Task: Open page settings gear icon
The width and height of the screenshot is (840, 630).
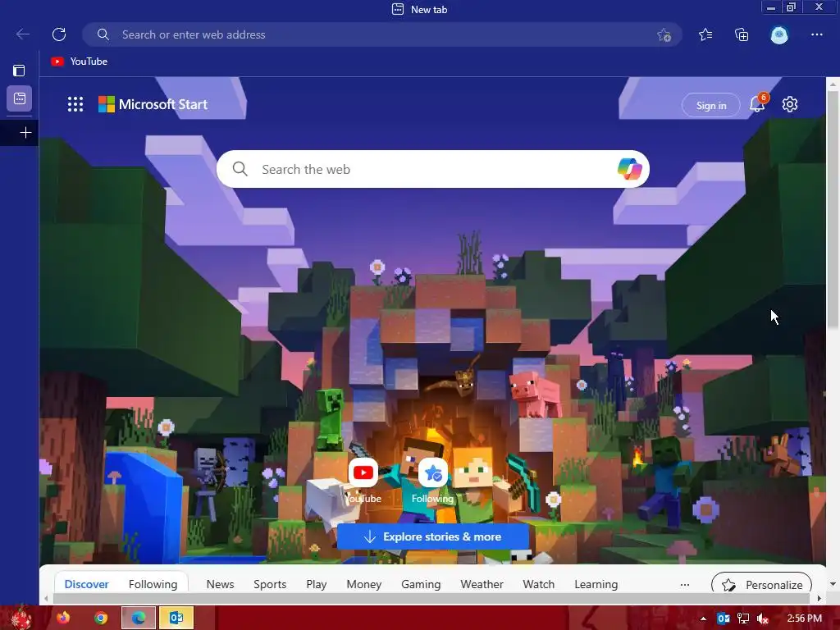Action: (790, 104)
